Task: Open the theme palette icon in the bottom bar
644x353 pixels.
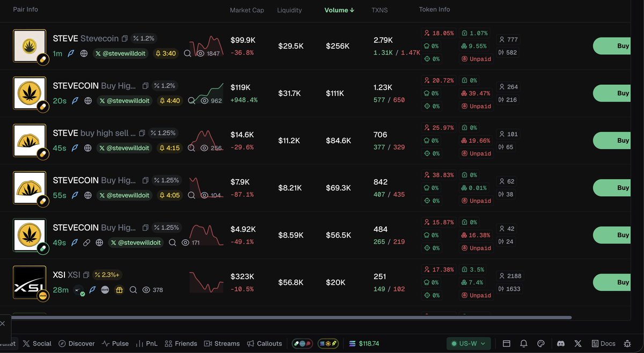Action: click(541, 343)
